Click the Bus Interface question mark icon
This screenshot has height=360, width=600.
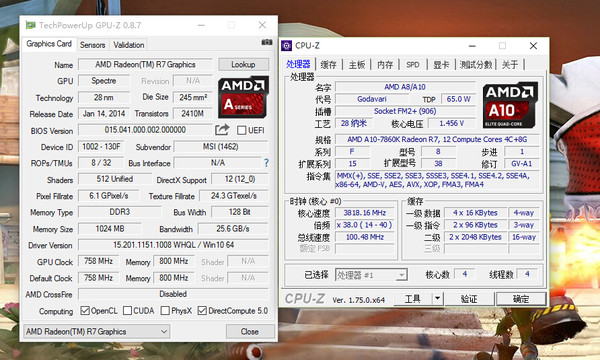[x=266, y=163]
